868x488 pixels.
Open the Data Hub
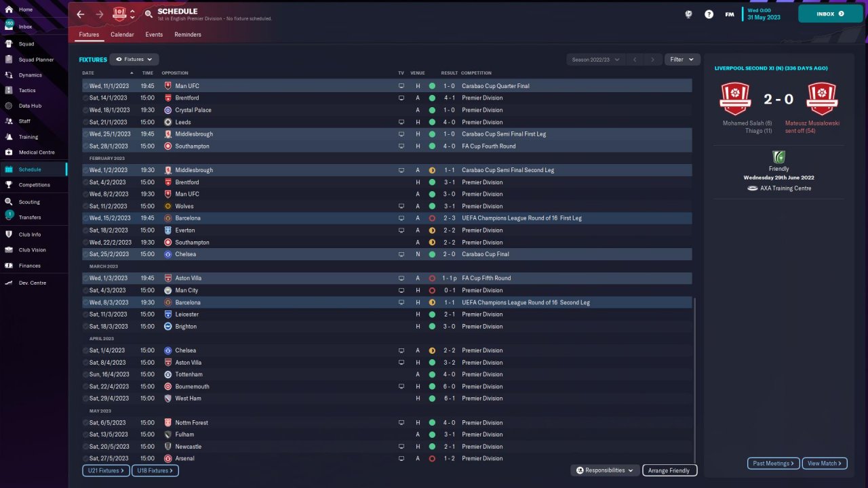[x=30, y=106]
